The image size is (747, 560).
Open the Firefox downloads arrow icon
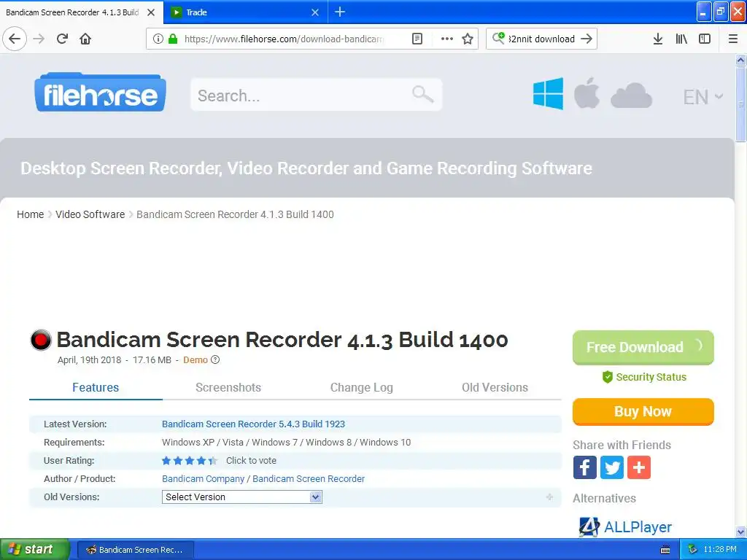pyautogui.click(x=657, y=39)
